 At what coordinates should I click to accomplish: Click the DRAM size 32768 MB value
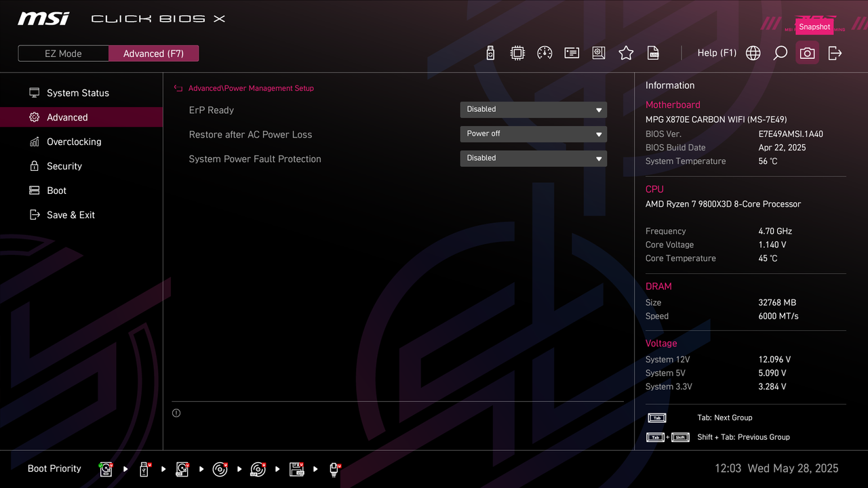coord(777,303)
